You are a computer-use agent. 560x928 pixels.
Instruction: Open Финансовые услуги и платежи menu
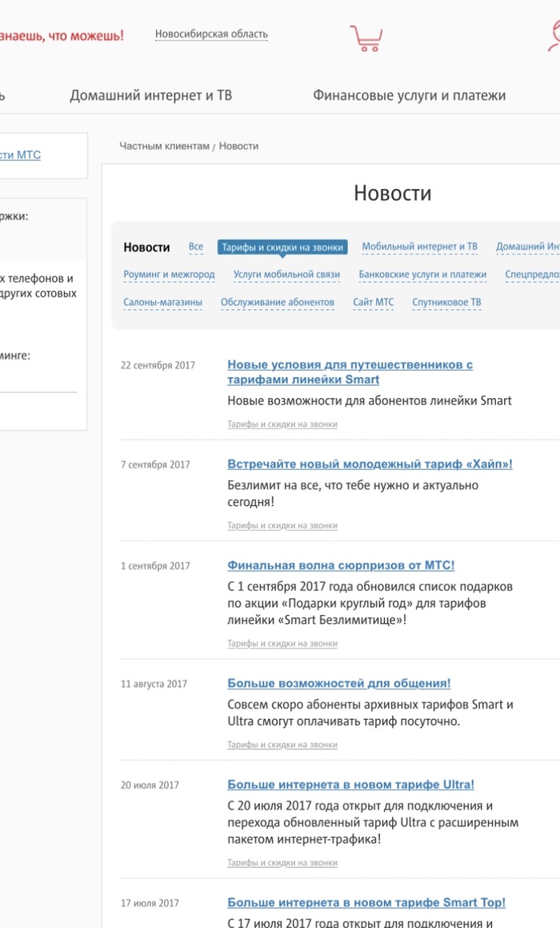click(x=409, y=95)
